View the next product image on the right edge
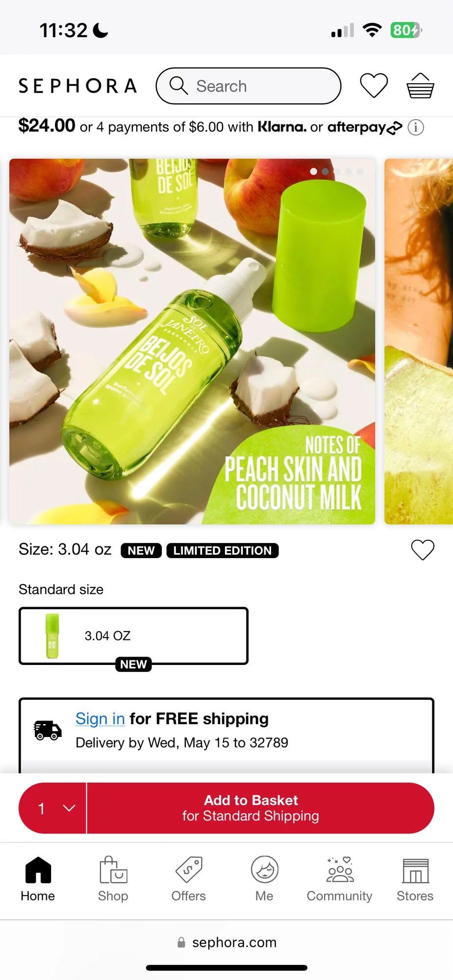This screenshot has height=980, width=453. tap(419, 342)
